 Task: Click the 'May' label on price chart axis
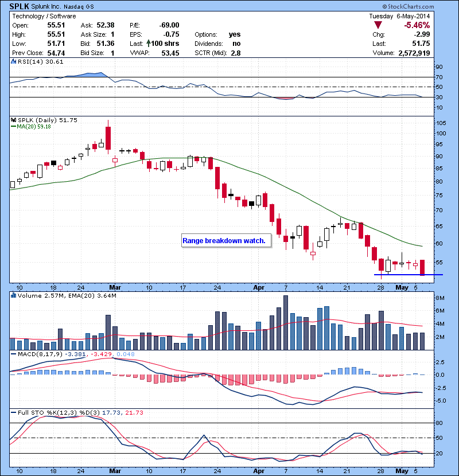[402, 287]
